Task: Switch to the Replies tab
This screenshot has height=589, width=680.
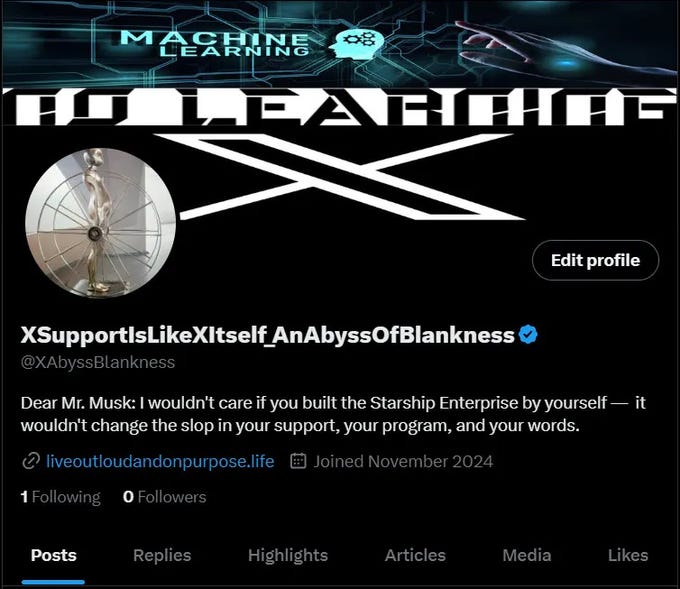Action: pyautogui.click(x=162, y=556)
